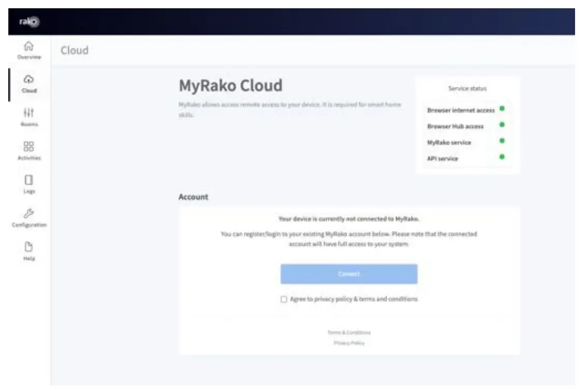Image resolution: width=588 pixels, height=391 pixels.
Task: Click the Browser internet access label
Action: [x=461, y=110]
